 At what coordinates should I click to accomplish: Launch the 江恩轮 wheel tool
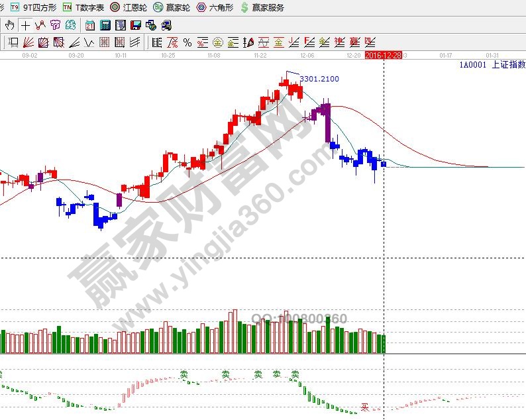tap(129, 7)
